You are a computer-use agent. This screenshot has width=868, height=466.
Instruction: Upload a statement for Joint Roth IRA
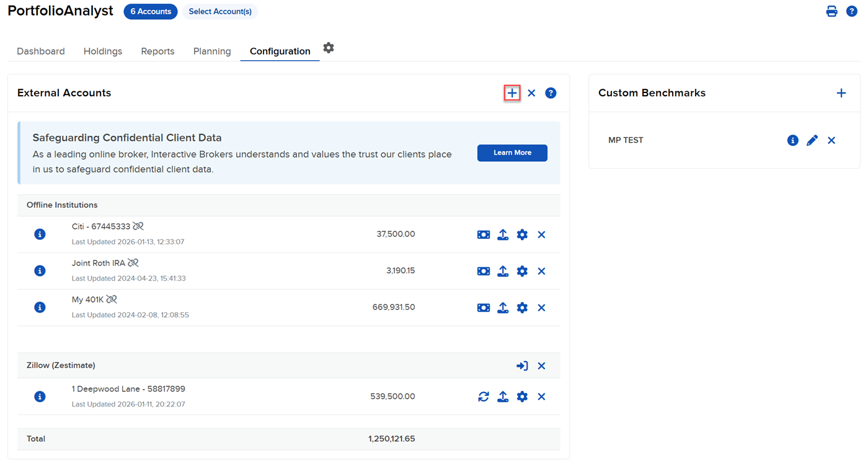503,271
